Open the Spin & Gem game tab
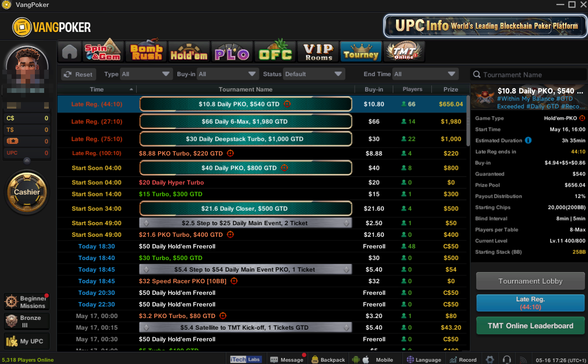 (x=104, y=51)
